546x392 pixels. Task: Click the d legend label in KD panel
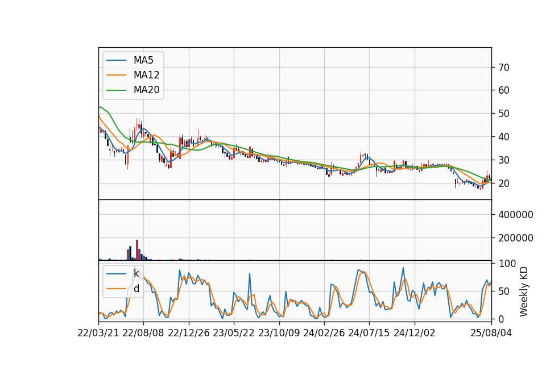[136, 289]
